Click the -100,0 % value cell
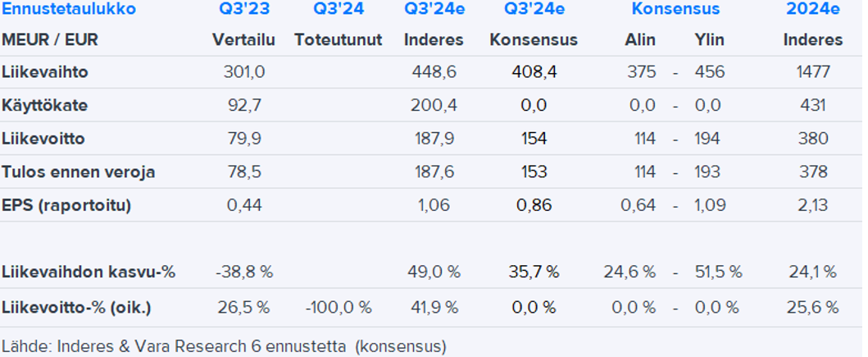 click(x=338, y=308)
